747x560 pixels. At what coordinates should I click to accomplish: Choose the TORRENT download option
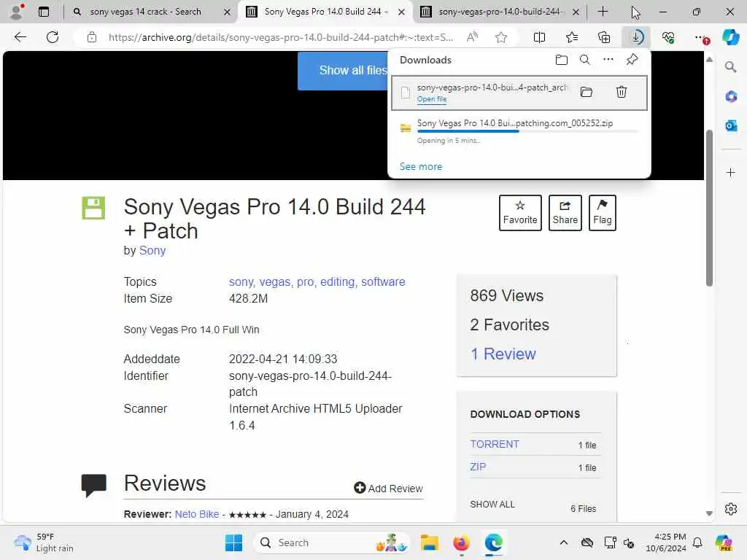tap(495, 444)
